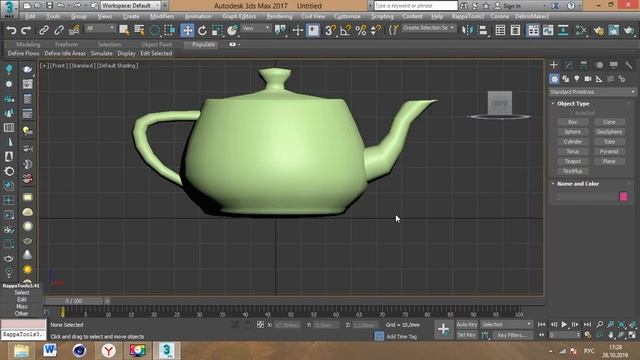The height and width of the screenshot is (360, 640).
Task: Toggle the ribbon via Toggle Ribbon icon
Action: (x=533, y=30)
